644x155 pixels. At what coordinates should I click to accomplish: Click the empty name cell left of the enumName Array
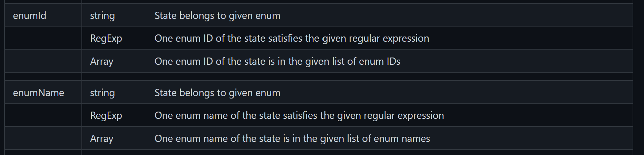(43, 138)
